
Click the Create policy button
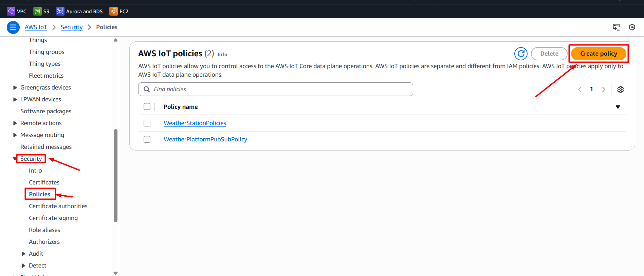click(x=598, y=54)
